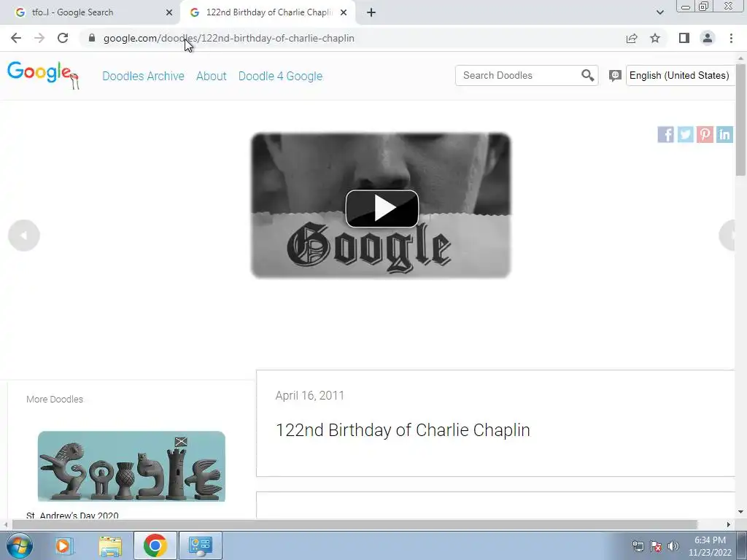Click the Google Doodles logo
The image size is (747, 560).
point(43,75)
